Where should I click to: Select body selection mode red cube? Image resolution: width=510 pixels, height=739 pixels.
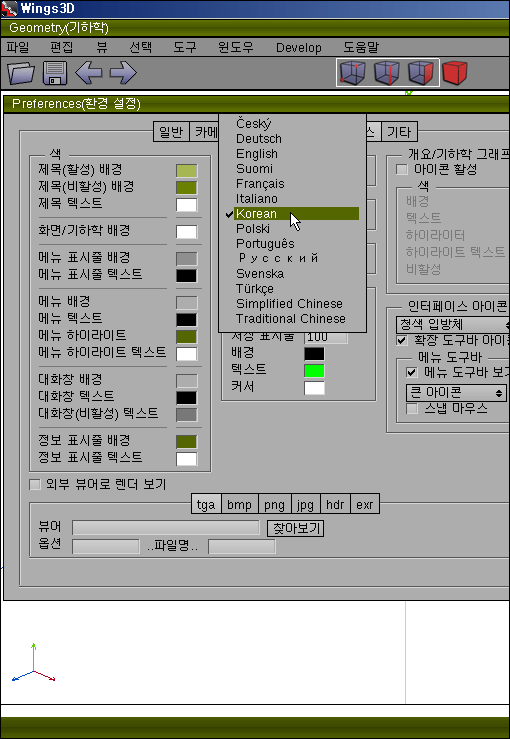pyautogui.click(x=455, y=73)
